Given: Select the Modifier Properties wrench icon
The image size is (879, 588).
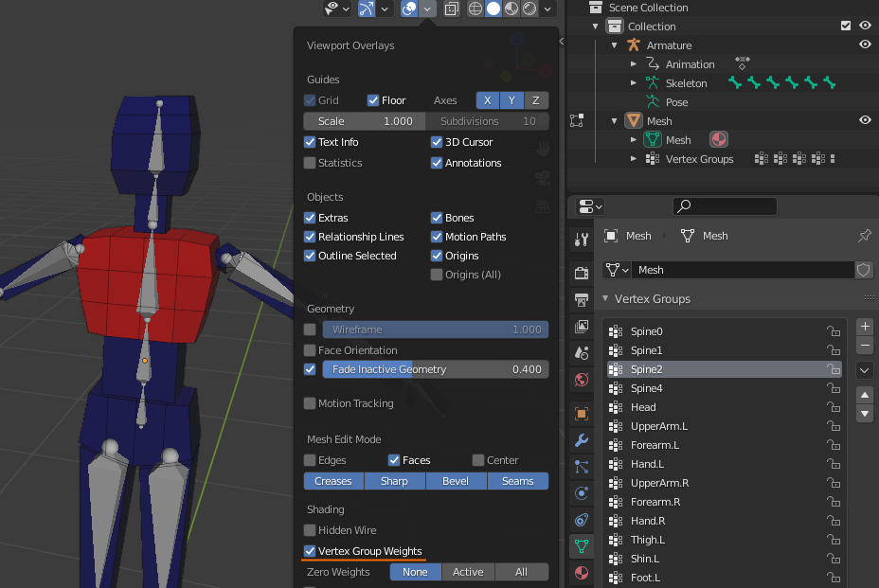Looking at the screenshot, I should 582,440.
